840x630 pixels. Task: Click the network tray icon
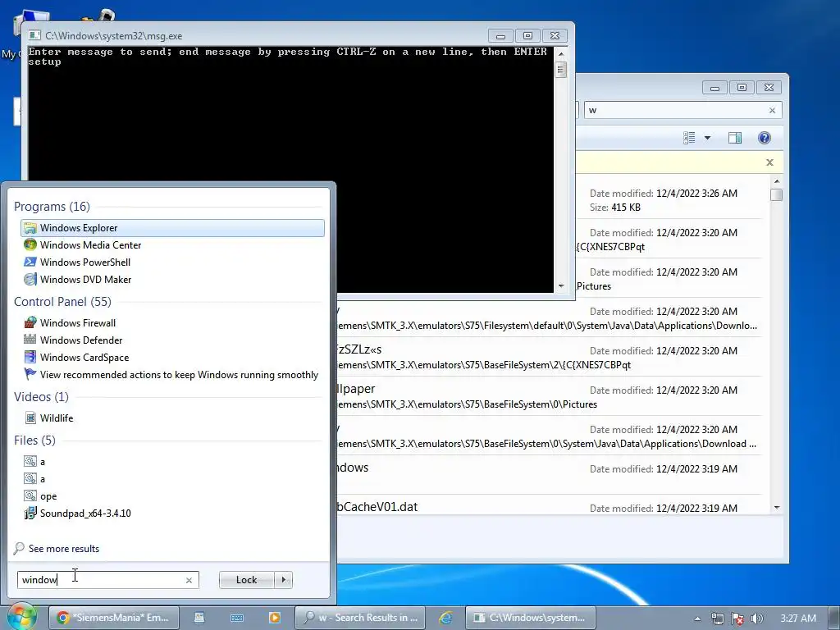[x=717, y=619]
